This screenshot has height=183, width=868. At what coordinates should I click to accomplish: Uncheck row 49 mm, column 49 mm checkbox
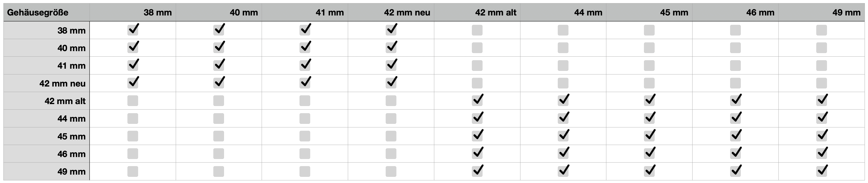point(821,171)
